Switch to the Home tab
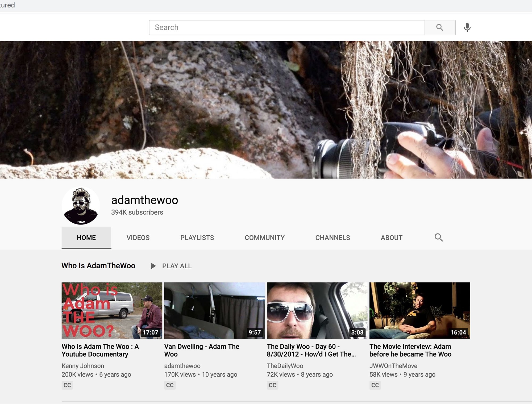This screenshot has height=404, width=532. tap(86, 238)
